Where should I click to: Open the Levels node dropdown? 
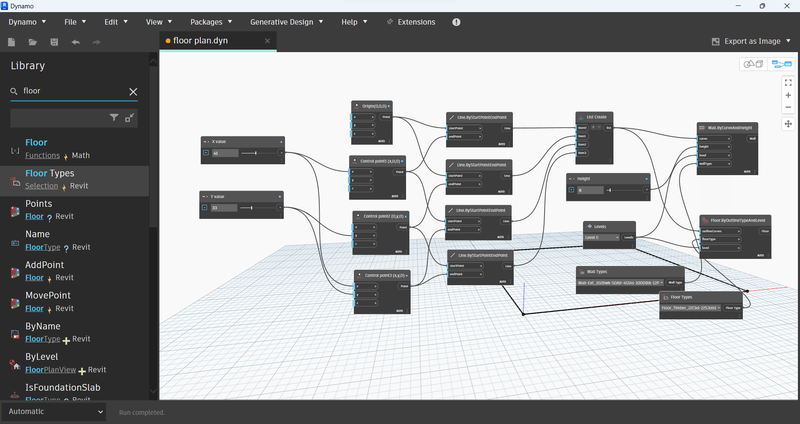602,237
